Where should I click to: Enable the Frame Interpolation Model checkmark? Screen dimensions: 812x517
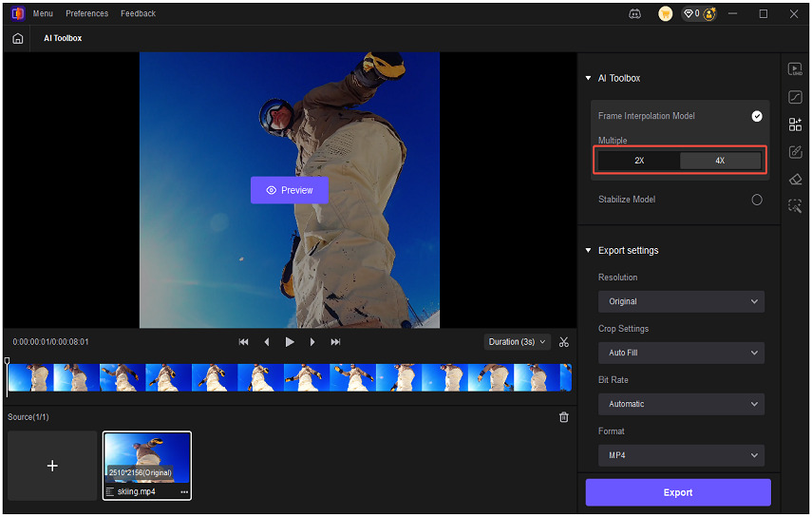coord(757,116)
